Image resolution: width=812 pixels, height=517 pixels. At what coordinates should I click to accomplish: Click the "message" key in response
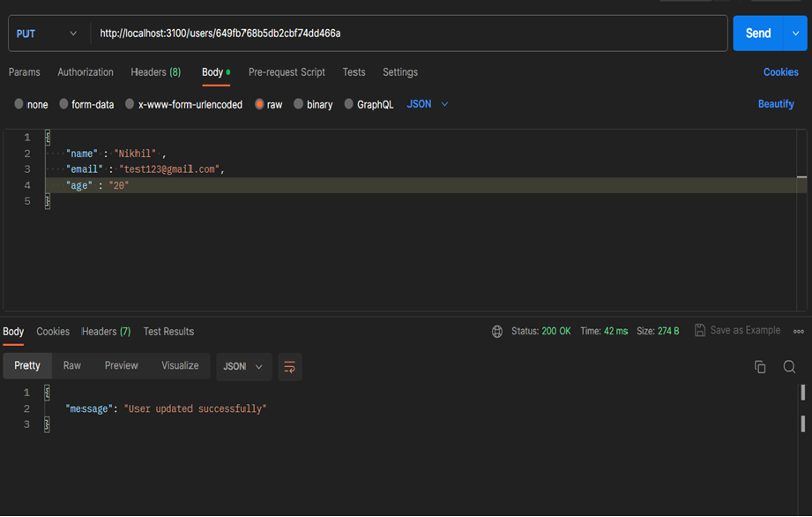89,409
